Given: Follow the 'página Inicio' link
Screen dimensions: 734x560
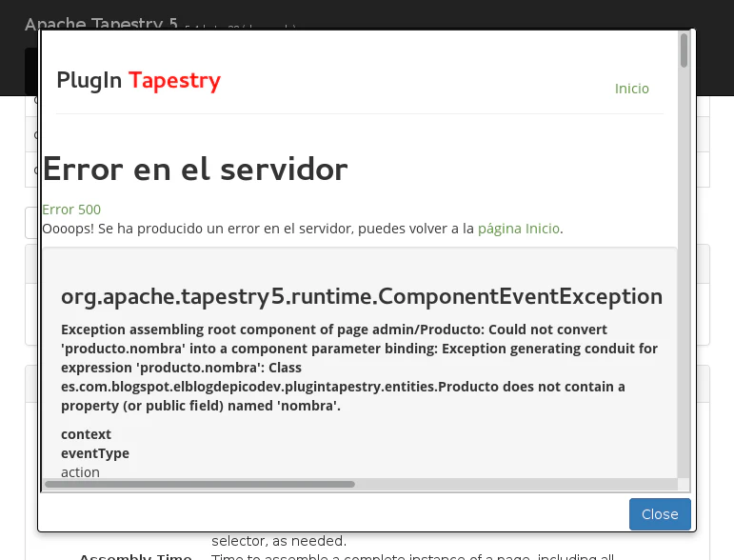Looking at the screenshot, I should [x=518, y=229].
